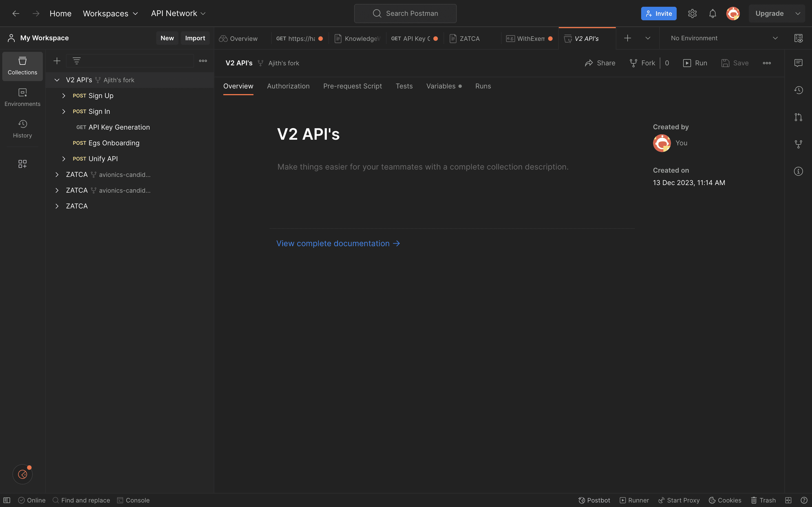Screen dimensions: 812x507
Task: Open Postman notifications bell
Action: [712, 14]
